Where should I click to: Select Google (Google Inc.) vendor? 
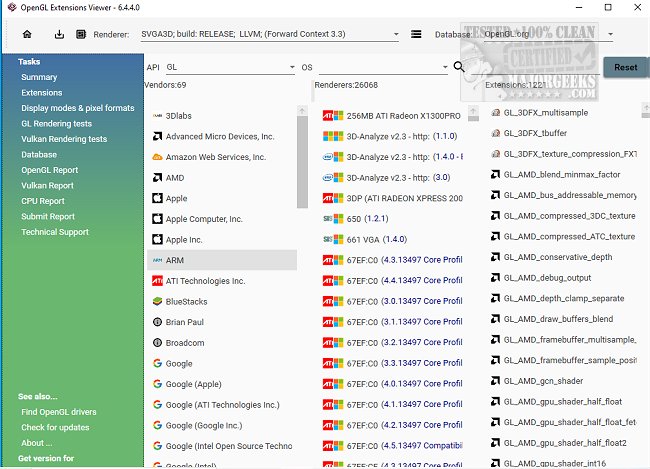tap(222, 425)
